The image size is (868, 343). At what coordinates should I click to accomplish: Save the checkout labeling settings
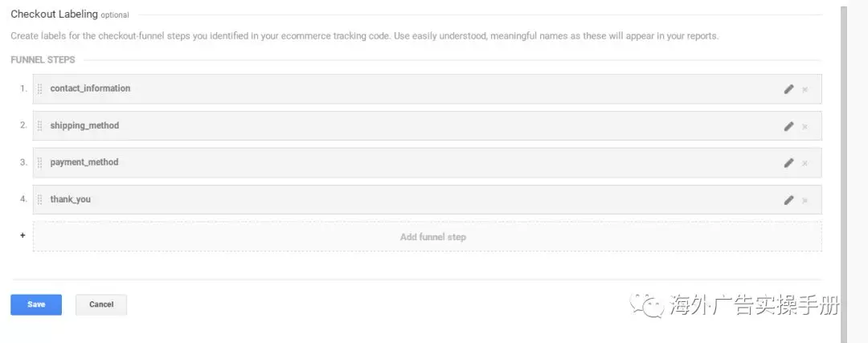point(36,304)
